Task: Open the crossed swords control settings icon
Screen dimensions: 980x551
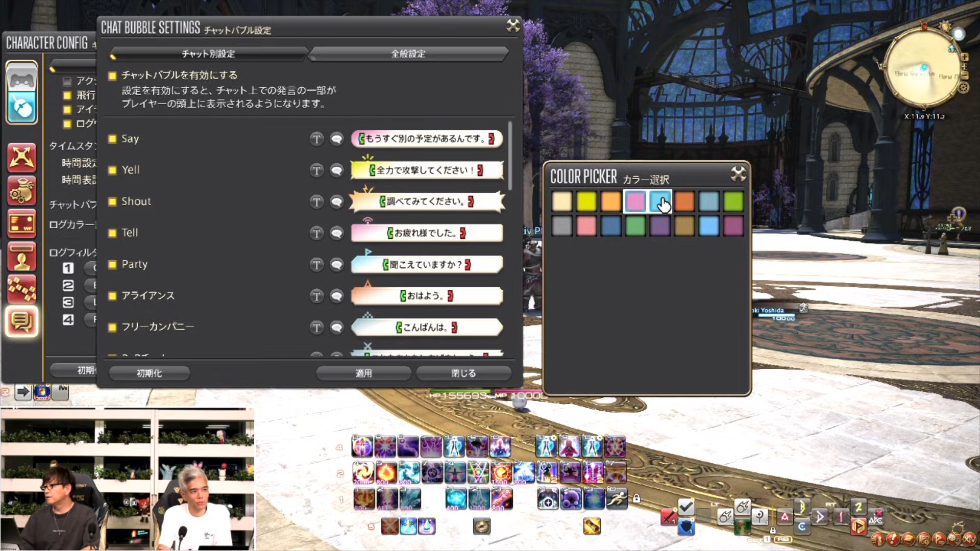Action: coord(21,157)
